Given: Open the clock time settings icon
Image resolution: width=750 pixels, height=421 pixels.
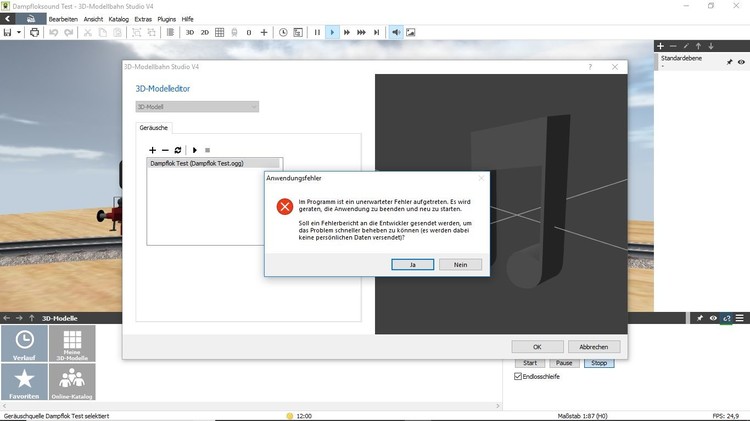Looking at the screenshot, I should point(283,33).
